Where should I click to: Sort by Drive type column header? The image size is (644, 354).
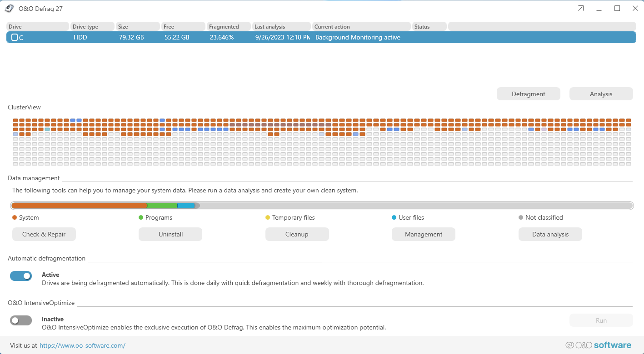tap(92, 27)
